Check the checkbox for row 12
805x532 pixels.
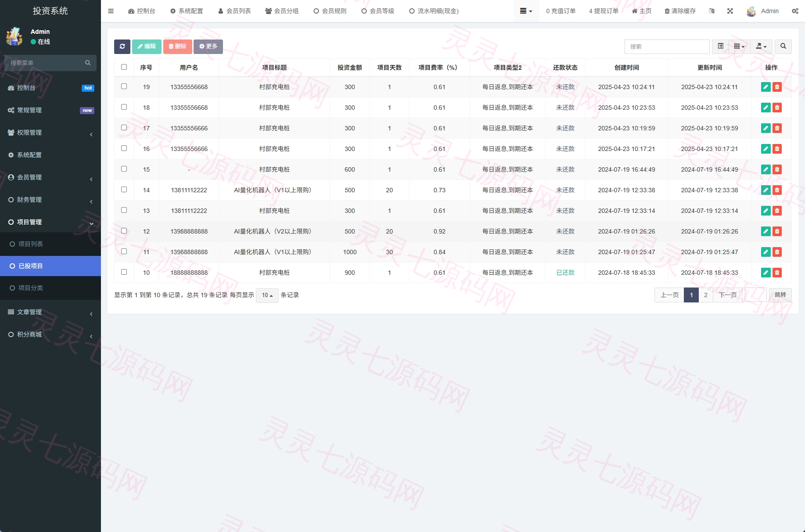point(124,231)
